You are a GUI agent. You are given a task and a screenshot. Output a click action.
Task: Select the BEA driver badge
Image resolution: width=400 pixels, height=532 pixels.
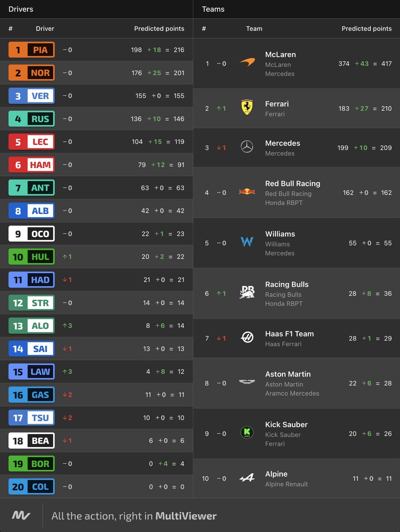[x=31, y=441]
